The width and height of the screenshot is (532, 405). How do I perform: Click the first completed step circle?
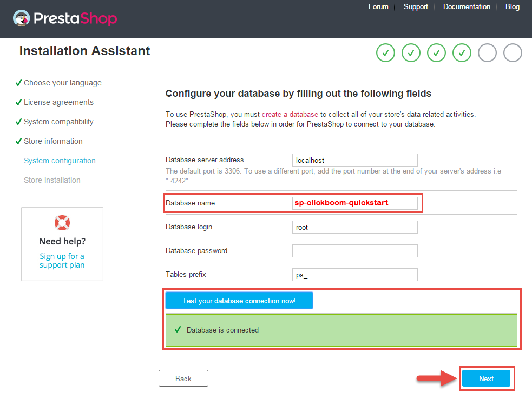click(385, 53)
